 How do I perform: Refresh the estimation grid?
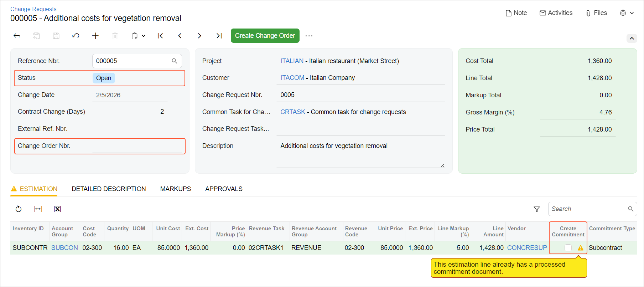click(19, 209)
